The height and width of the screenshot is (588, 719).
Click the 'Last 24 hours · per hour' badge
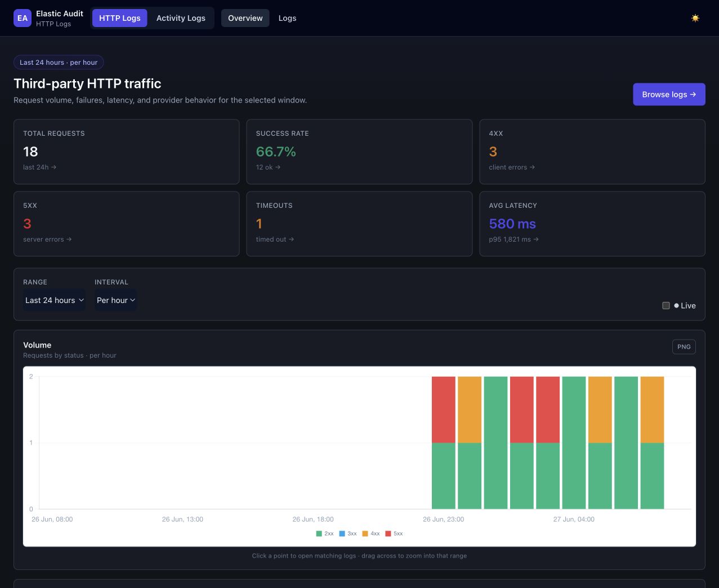59,63
